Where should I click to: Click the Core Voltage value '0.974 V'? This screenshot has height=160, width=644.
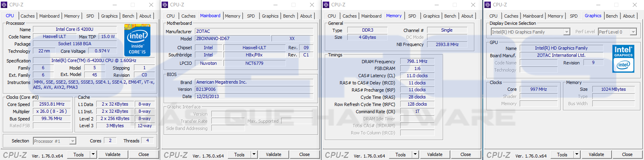[102, 51]
